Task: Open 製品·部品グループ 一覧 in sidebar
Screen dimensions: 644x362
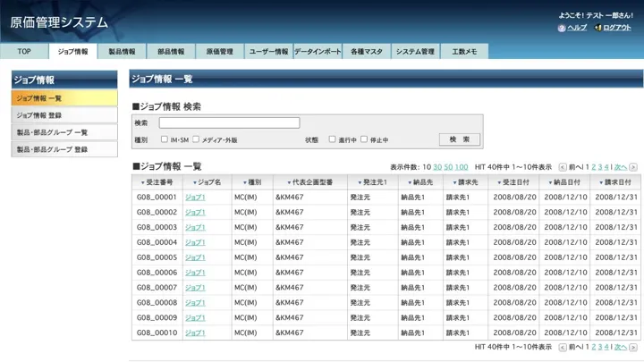Action: [x=64, y=132]
